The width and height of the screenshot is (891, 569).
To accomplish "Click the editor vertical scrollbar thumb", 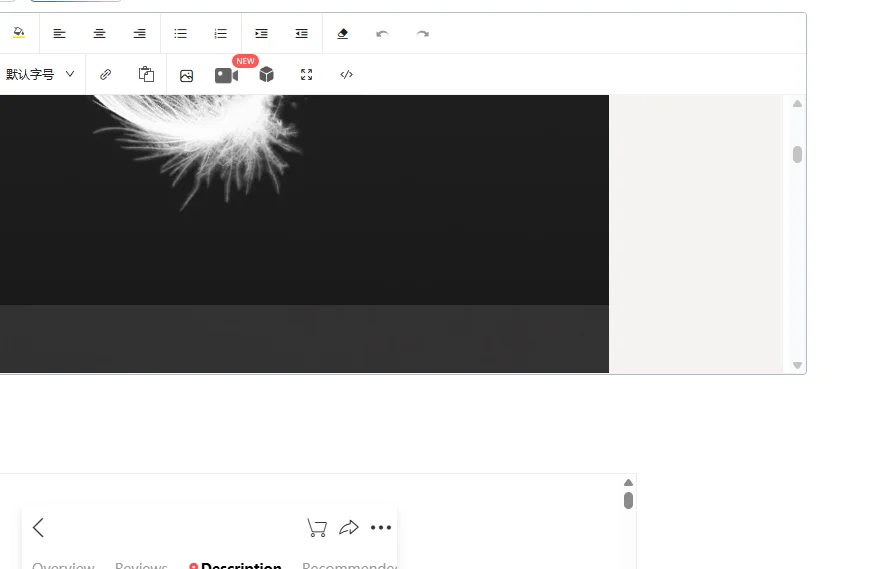I will (x=797, y=155).
